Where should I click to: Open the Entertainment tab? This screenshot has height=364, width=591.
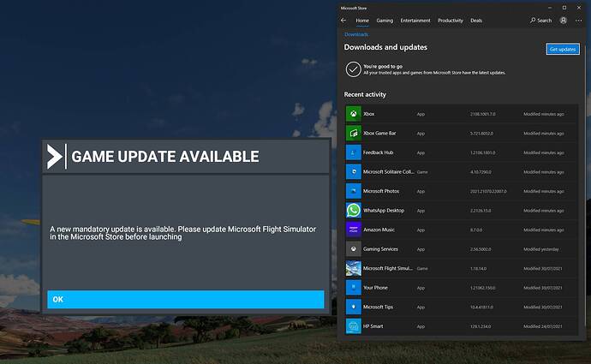(415, 21)
